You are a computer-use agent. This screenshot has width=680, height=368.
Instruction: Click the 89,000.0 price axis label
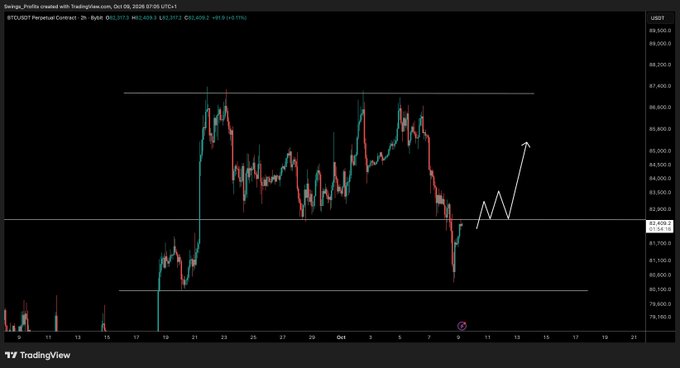point(660,44)
